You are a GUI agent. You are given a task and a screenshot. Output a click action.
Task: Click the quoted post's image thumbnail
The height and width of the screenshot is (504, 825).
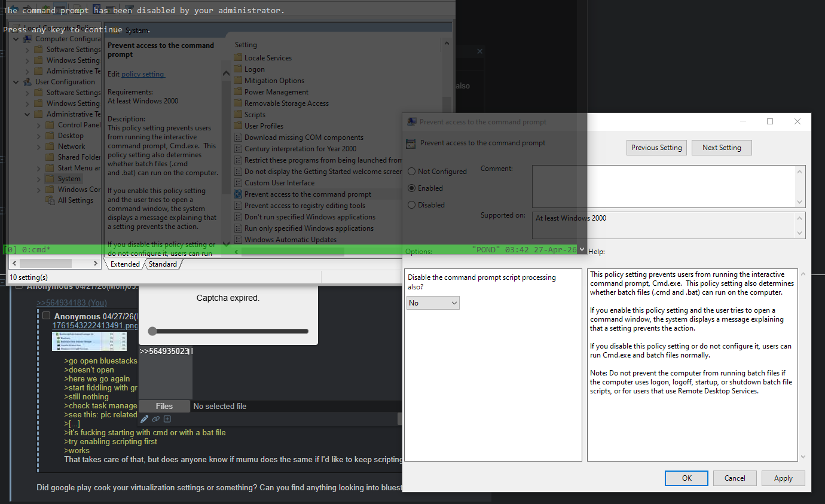[x=89, y=341]
